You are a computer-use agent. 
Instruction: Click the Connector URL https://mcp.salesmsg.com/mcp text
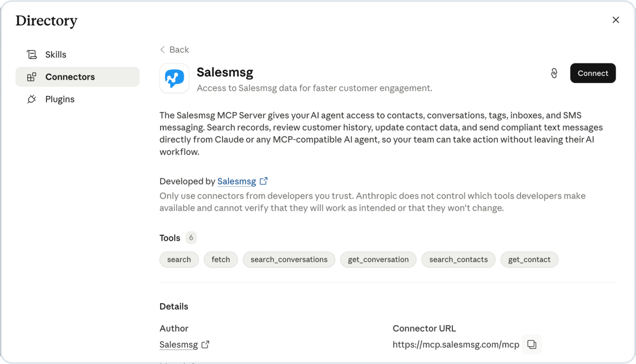[456, 345]
